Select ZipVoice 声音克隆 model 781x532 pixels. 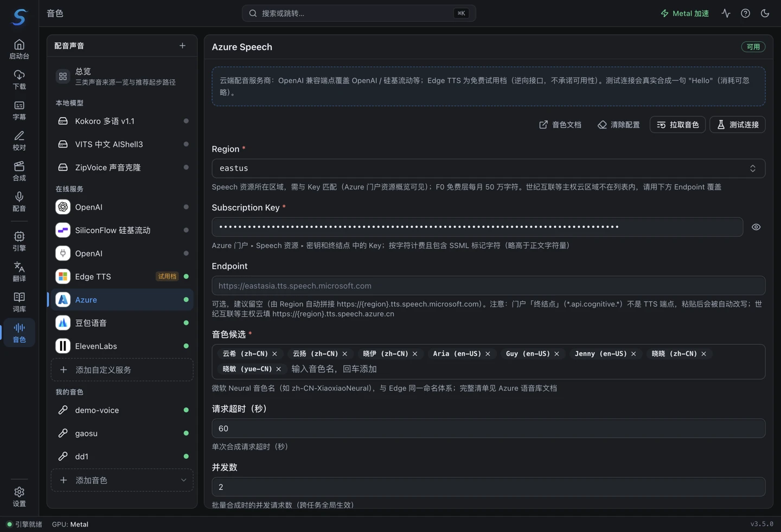(122, 168)
